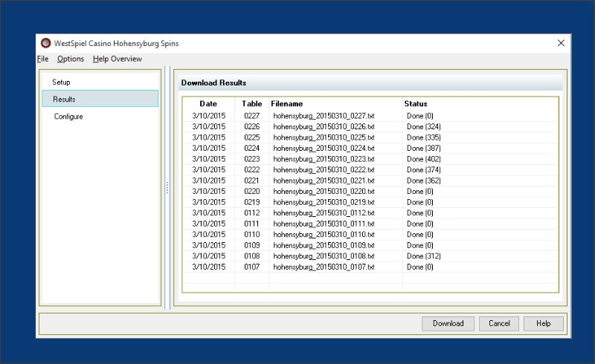Select file hohensyburg_20150310_0219.txt
The height and width of the screenshot is (364, 595).
click(324, 202)
